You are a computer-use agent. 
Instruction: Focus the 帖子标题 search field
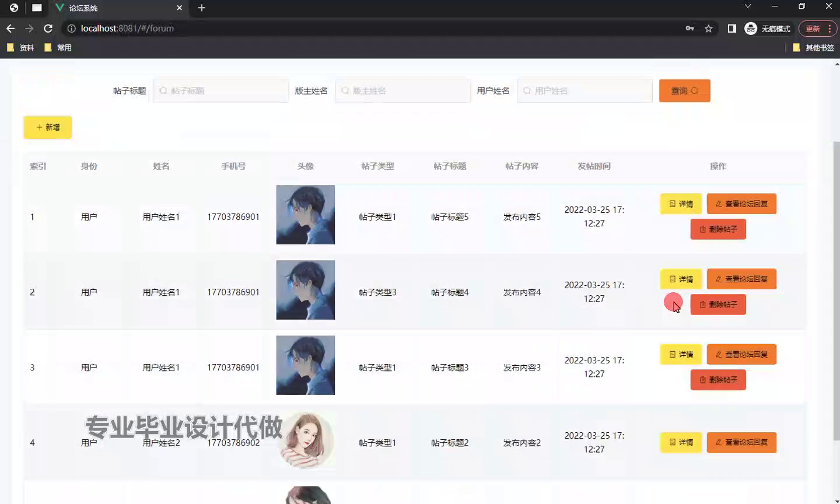[x=220, y=90]
